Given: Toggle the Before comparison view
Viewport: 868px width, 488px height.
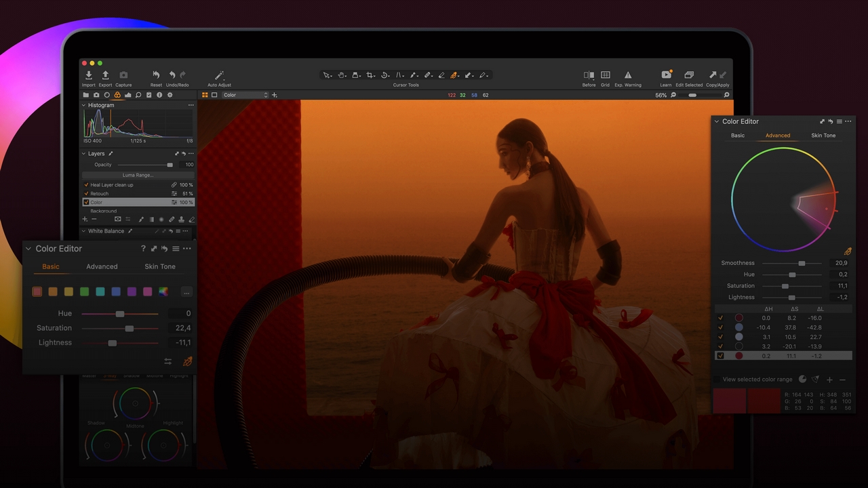Looking at the screenshot, I should coord(589,75).
